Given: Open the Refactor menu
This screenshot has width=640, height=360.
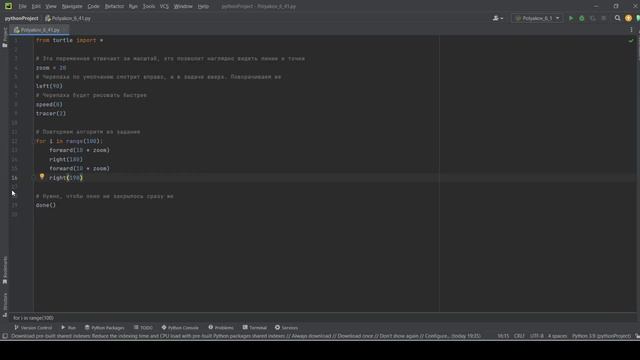Looking at the screenshot, I should (114, 6).
